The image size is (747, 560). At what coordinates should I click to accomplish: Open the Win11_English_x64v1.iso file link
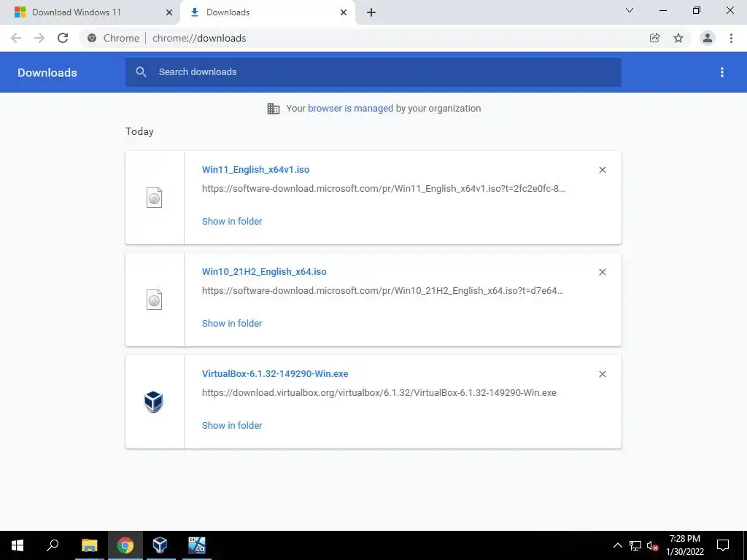(256, 169)
